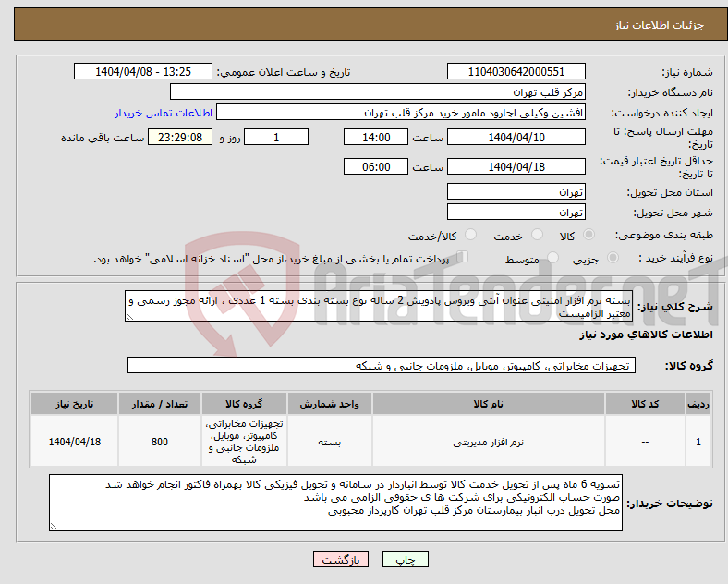Click the resize grip of buyer notes box
The height and width of the screenshot is (584, 728).
click(x=54, y=527)
